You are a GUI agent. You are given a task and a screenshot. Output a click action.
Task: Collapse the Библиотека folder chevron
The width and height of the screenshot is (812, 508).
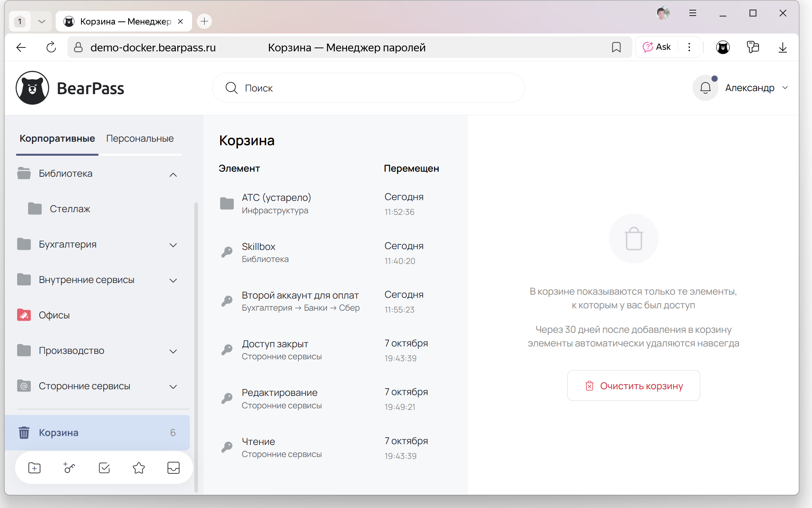pos(173,174)
